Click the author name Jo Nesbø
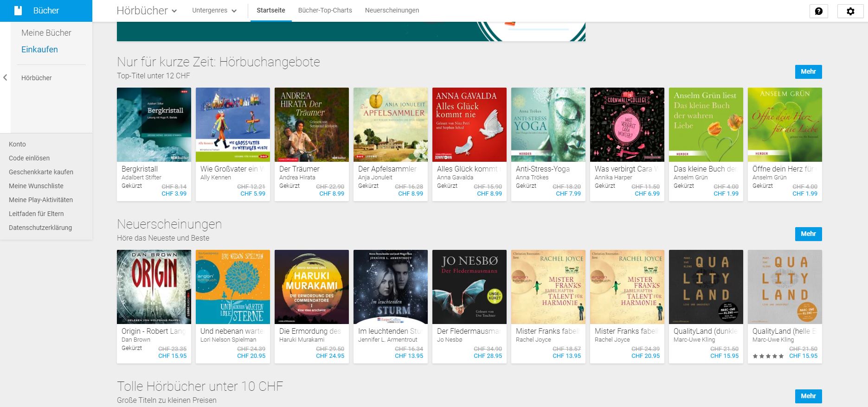Viewport: 868px width, 407px height. [450, 340]
